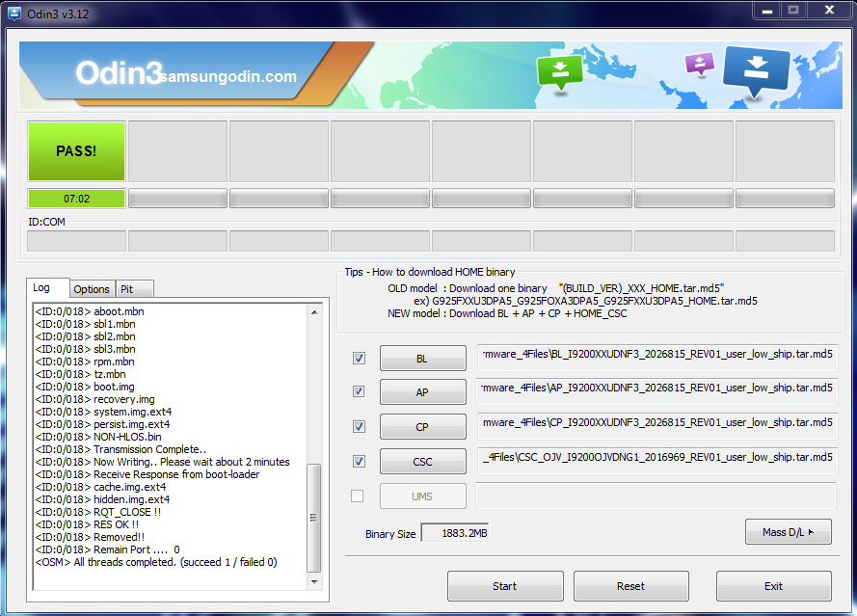
Task: Browse for a CSC firmware file
Action: [x=423, y=462]
